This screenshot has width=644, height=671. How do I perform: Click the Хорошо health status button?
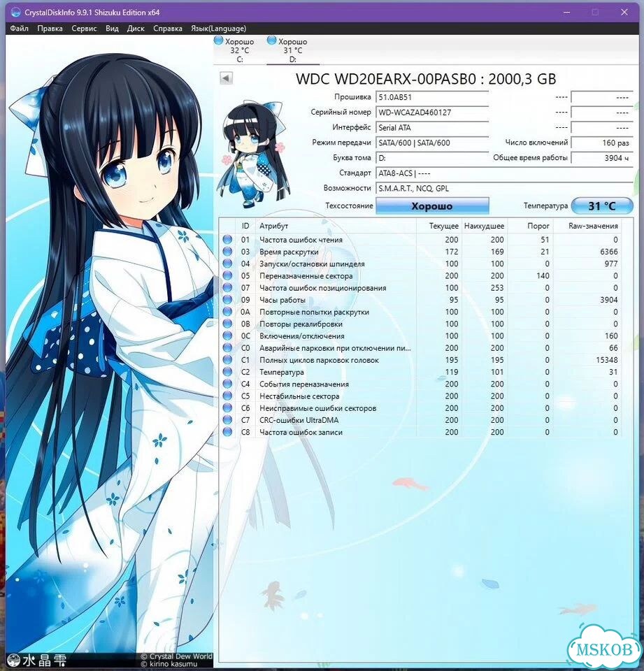tap(432, 205)
